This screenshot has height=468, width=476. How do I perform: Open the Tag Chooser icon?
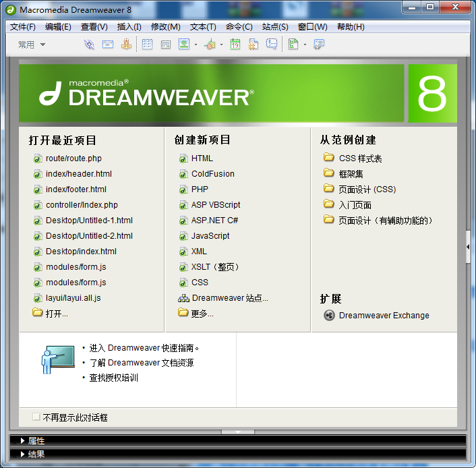[319, 45]
